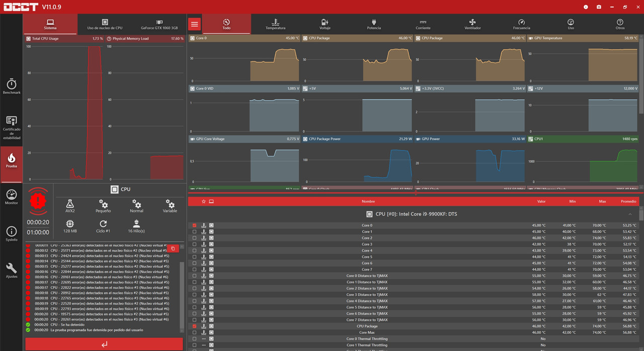Sort by the Nombre column header
The height and width of the screenshot is (351, 644).
click(x=368, y=201)
